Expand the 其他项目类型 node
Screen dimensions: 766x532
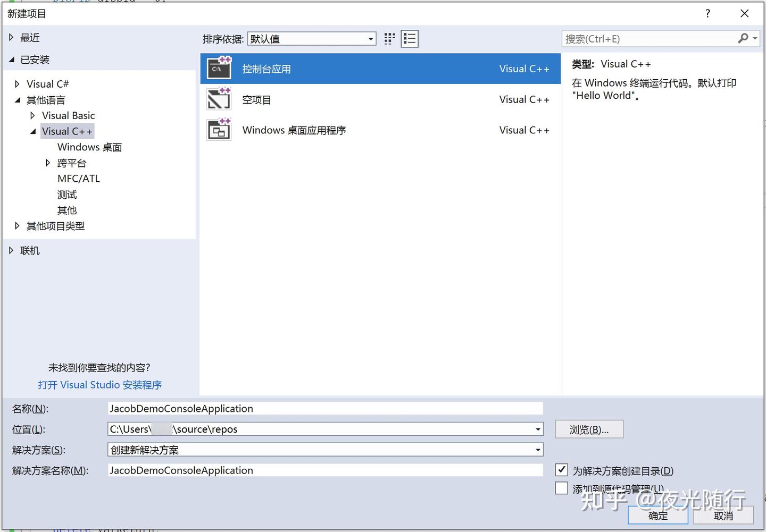point(18,226)
